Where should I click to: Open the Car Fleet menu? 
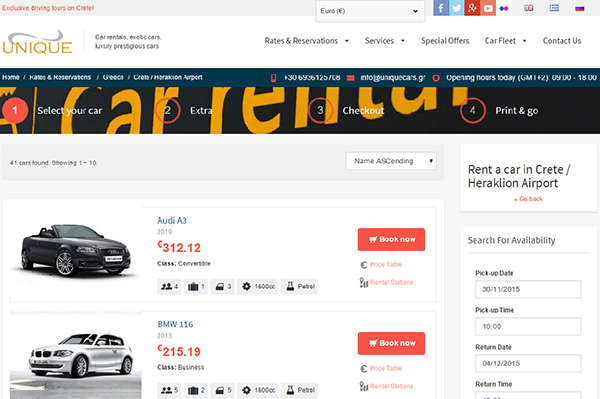[x=500, y=41]
